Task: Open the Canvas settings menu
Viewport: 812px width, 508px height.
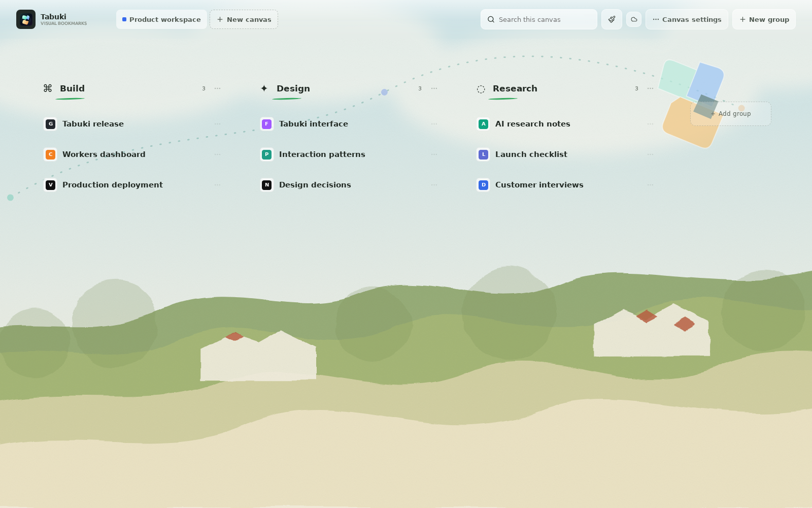Action: pyautogui.click(x=687, y=19)
